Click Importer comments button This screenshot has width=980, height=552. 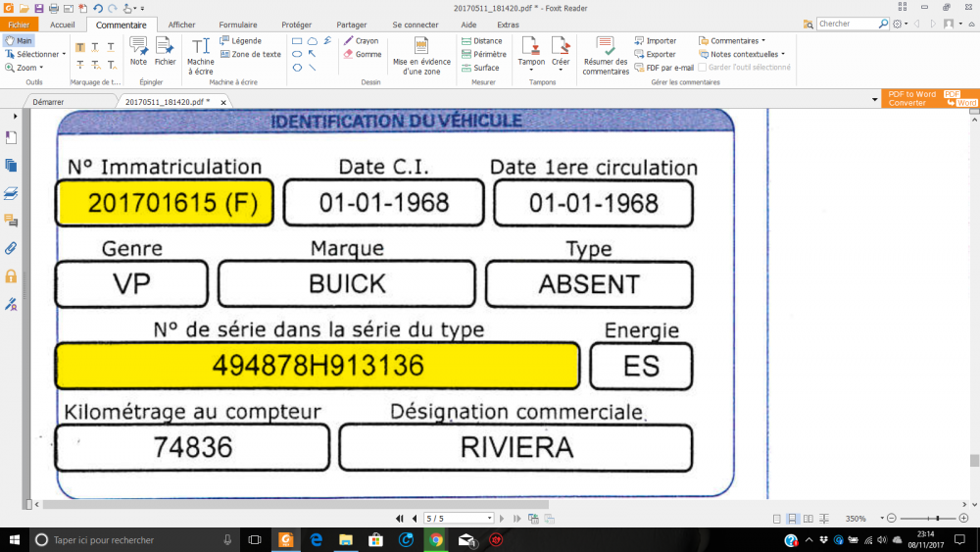point(655,40)
